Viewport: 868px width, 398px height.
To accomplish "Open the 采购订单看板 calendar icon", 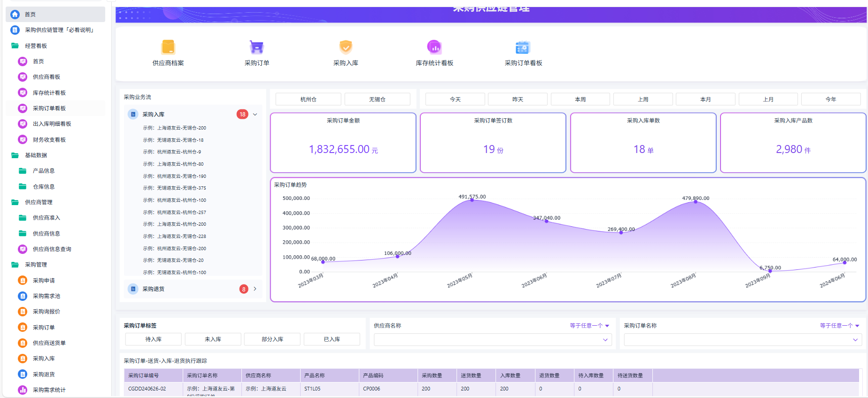I will click(x=523, y=47).
